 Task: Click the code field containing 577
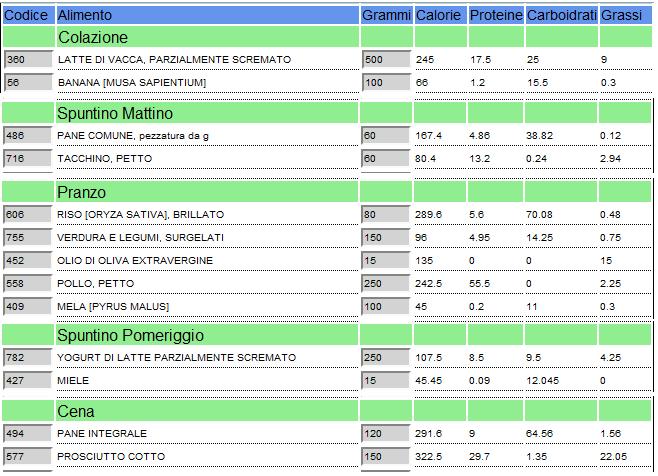click(x=28, y=457)
